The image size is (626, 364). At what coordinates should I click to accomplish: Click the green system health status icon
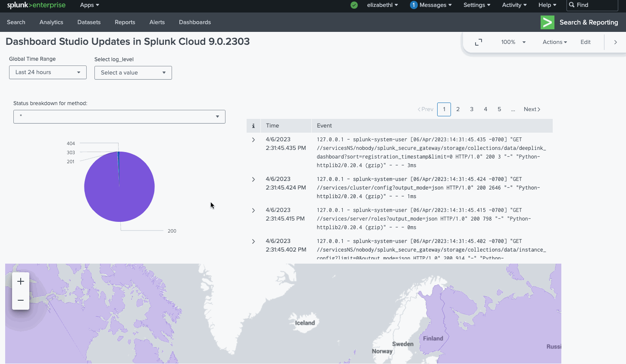(x=354, y=5)
